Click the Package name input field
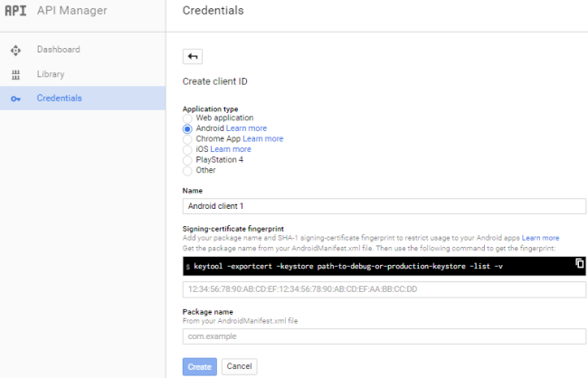Viewport: 588px width, 378px height. [x=384, y=336]
